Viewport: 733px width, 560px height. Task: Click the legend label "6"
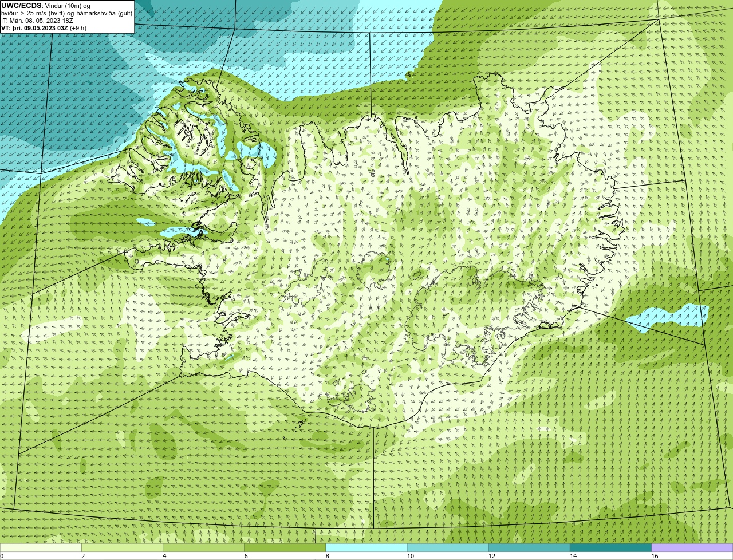click(246, 556)
